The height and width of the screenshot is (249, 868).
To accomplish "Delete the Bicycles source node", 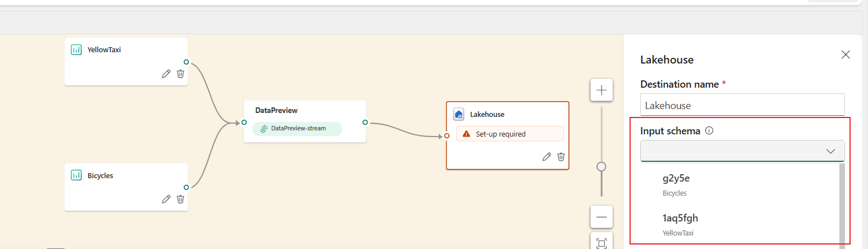I will coord(180,199).
